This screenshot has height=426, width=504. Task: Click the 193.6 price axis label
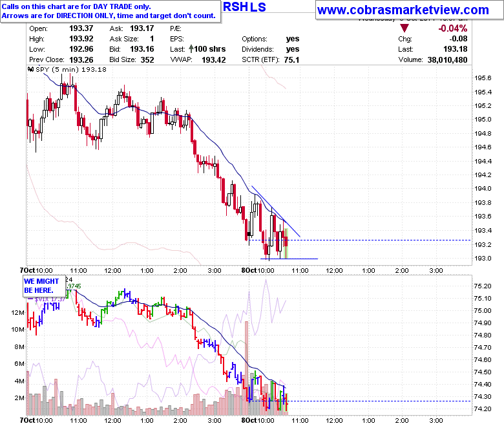pos(483,217)
